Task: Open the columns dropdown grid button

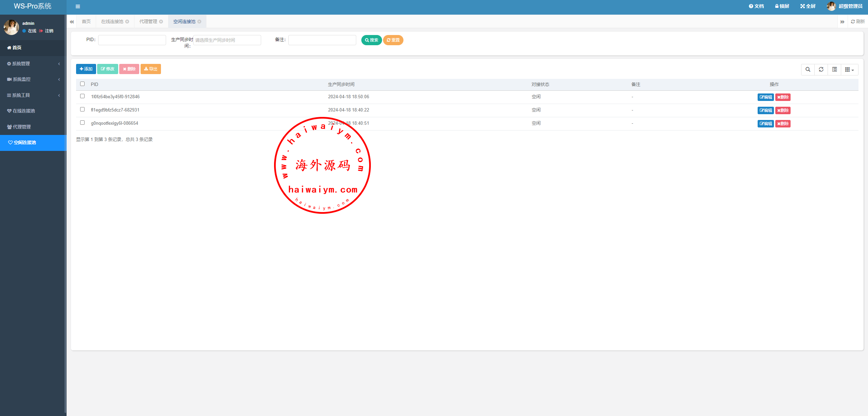Action: (849, 70)
